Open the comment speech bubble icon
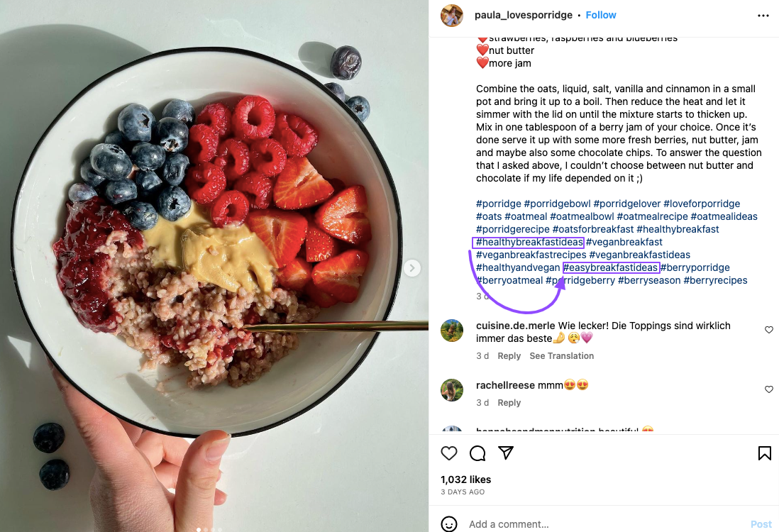This screenshot has height=532, width=779. pyautogui.click(x=477, y=453)
